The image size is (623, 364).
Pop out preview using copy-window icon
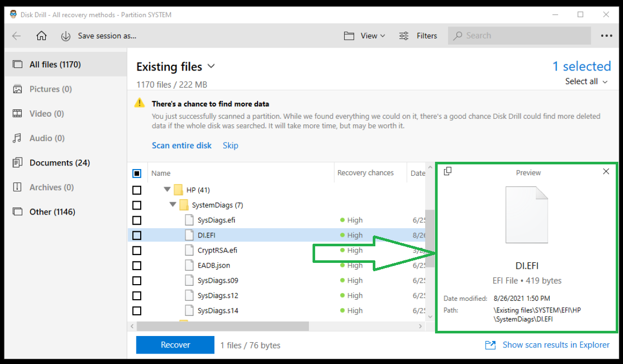[448, 171]
